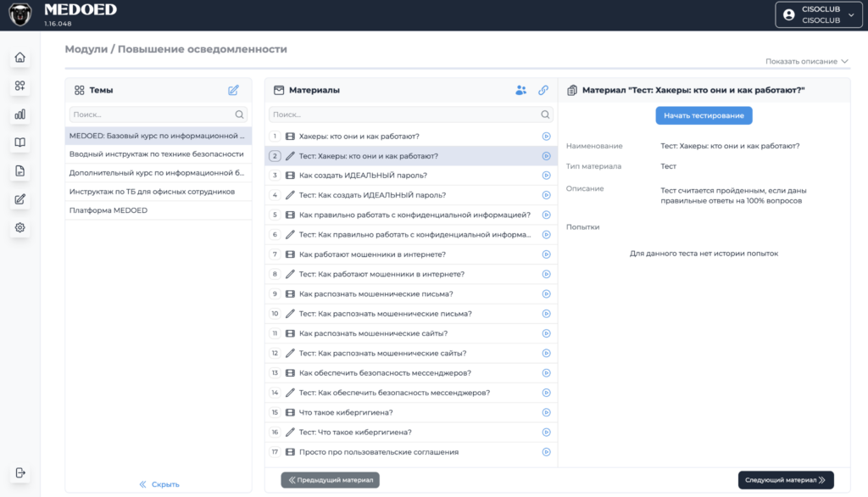Open the settings gear icon in sidebar
The width and height of the screenshot is (868, 497).
(x=20, y=227)
